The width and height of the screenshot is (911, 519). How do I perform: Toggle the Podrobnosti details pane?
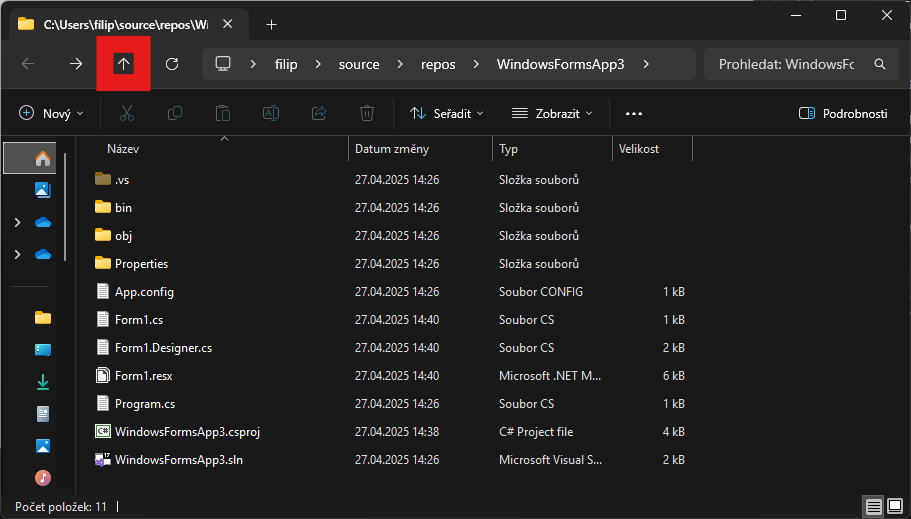843,113
